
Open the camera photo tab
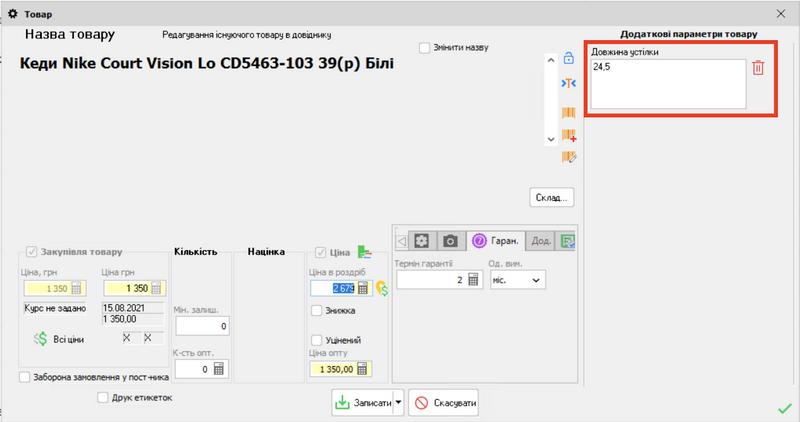[451, 241]
